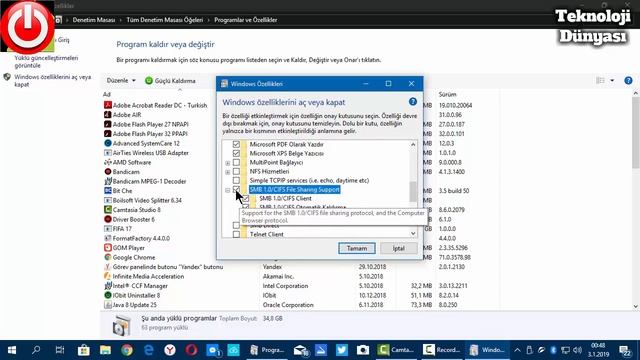
Task: Select Driver Booster 6 icon
Action: (x=108, y=219)
